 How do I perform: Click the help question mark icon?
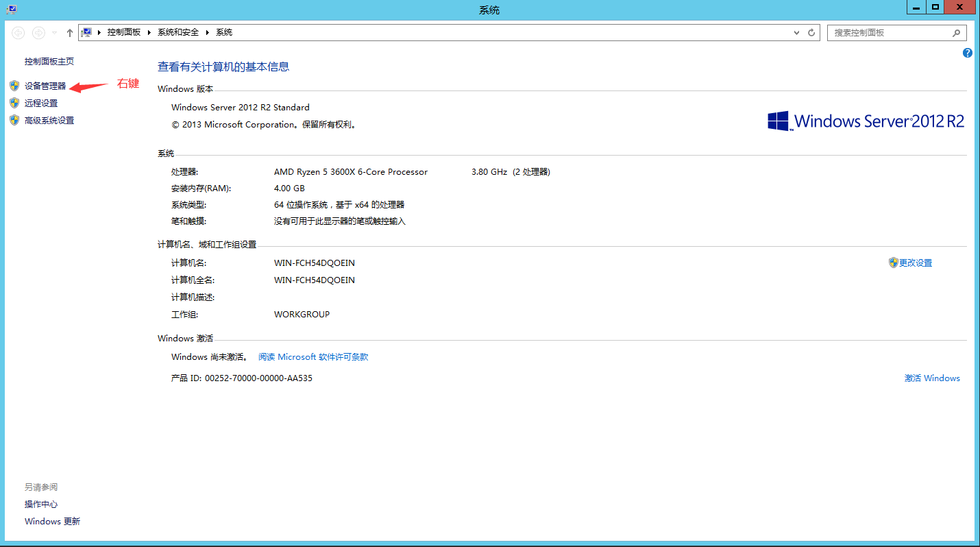[967, 53]
